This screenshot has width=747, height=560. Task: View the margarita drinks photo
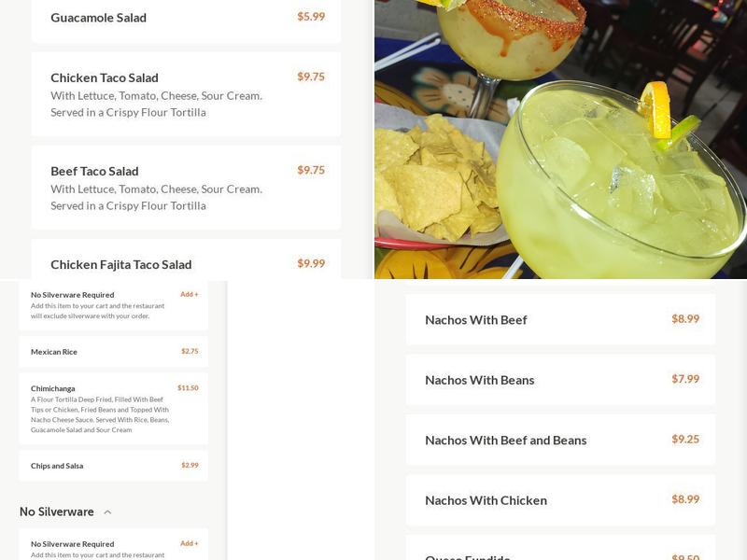[560, 140]
